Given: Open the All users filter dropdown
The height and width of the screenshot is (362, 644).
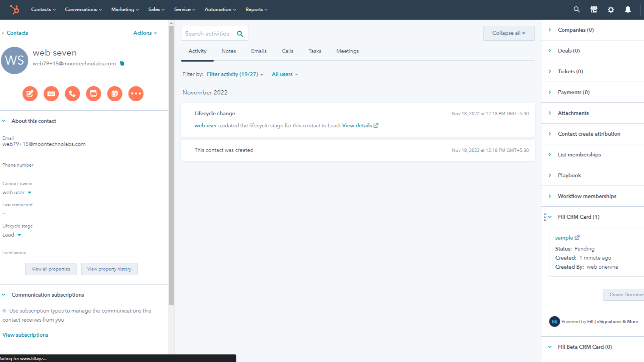Looking at the screenshot, I should [284, 74].
